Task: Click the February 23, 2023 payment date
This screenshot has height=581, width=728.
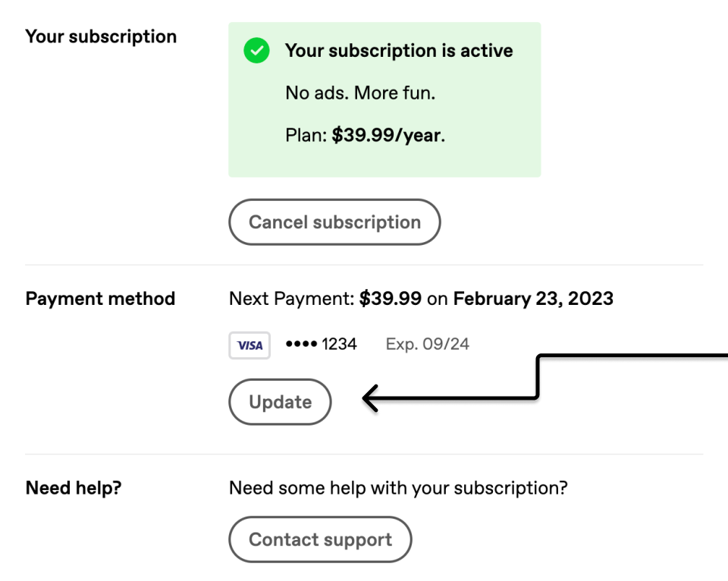Action: [533, 299]
